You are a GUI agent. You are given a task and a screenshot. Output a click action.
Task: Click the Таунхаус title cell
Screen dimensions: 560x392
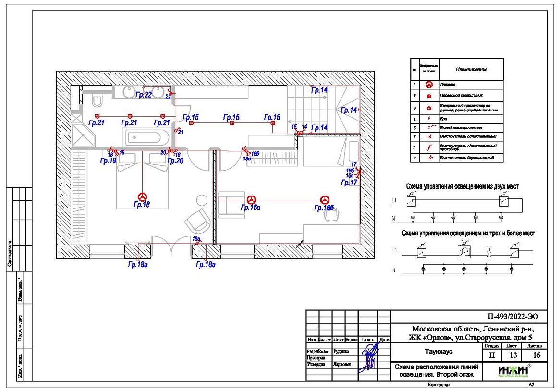tap(437, 351)
